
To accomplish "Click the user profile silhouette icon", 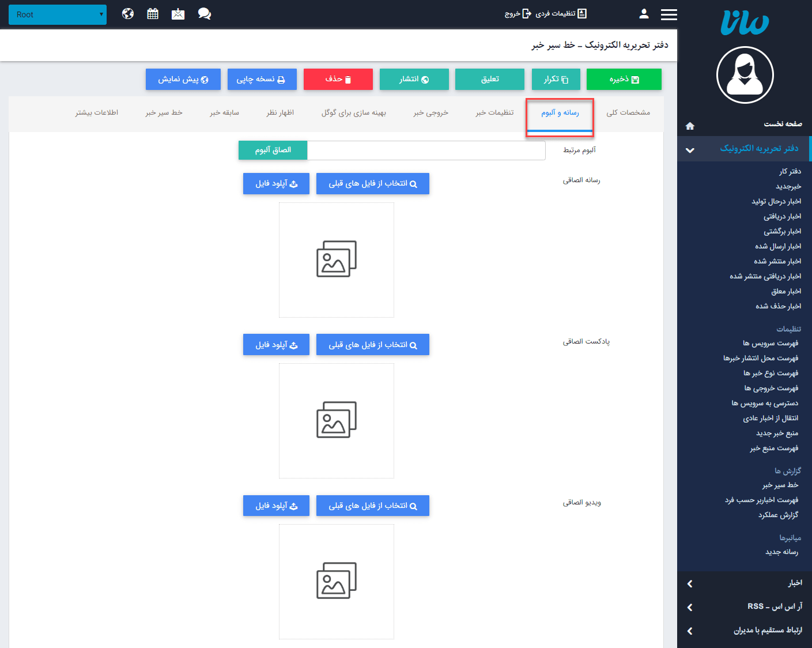I will click(x=643, y=13).
